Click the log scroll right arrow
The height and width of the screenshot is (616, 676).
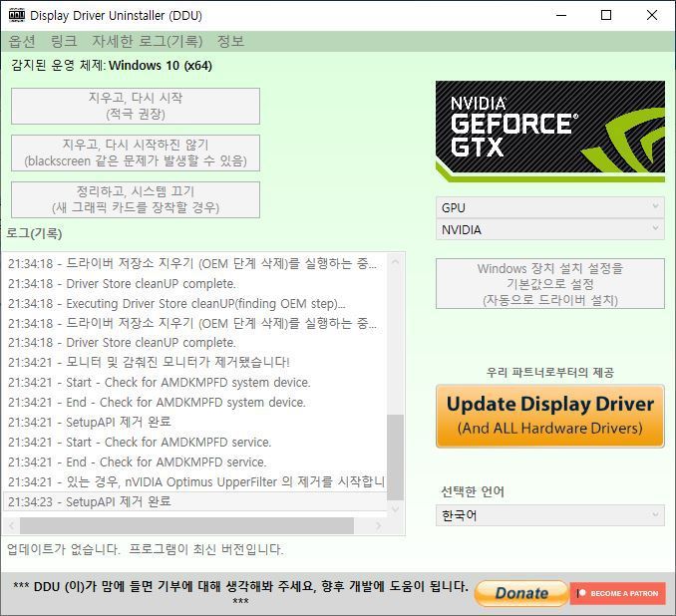(x=379, y=525)
